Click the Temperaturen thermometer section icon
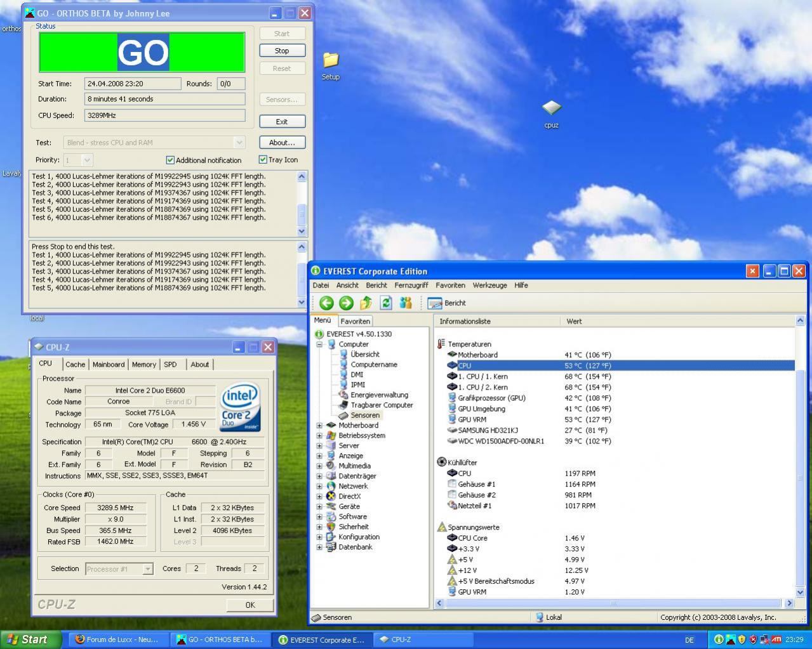812x649 pixels. (442, 344)
